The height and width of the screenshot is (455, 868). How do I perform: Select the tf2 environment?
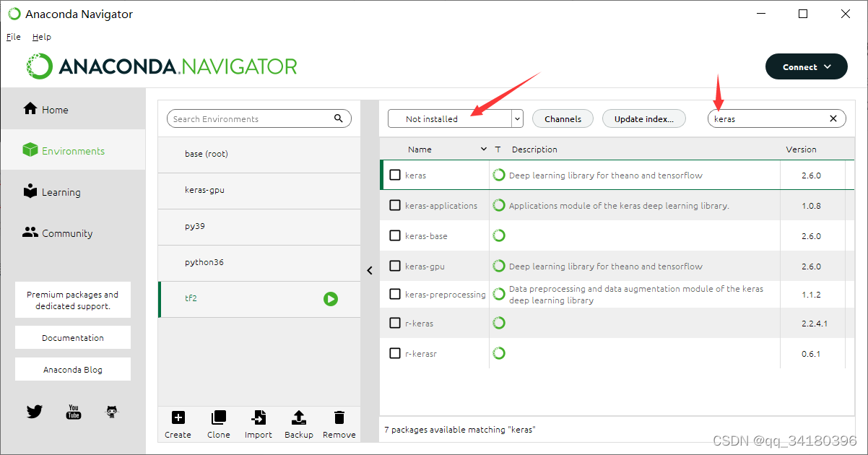pos(259,299)
